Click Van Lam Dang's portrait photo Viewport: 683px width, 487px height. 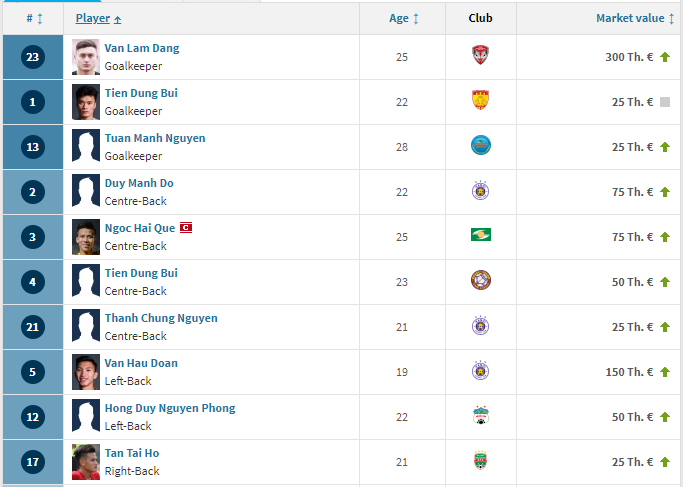(86, 56)
